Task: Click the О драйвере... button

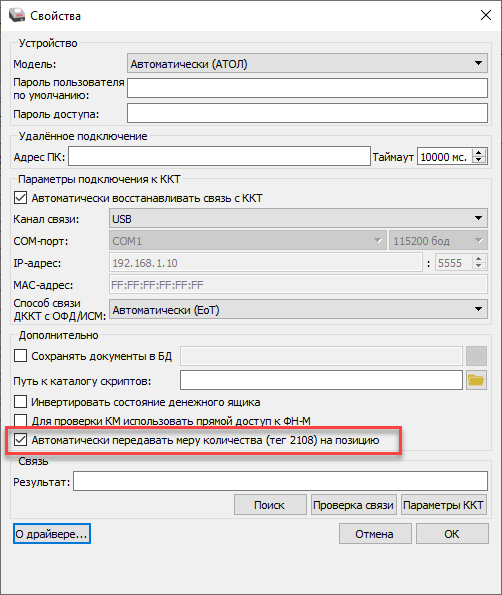Action: pos(52,534)
